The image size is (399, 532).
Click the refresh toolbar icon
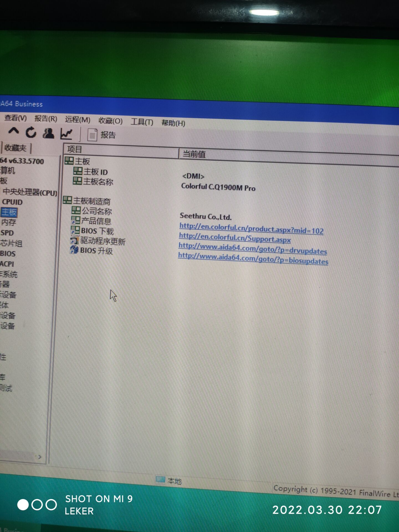[31, 132]
